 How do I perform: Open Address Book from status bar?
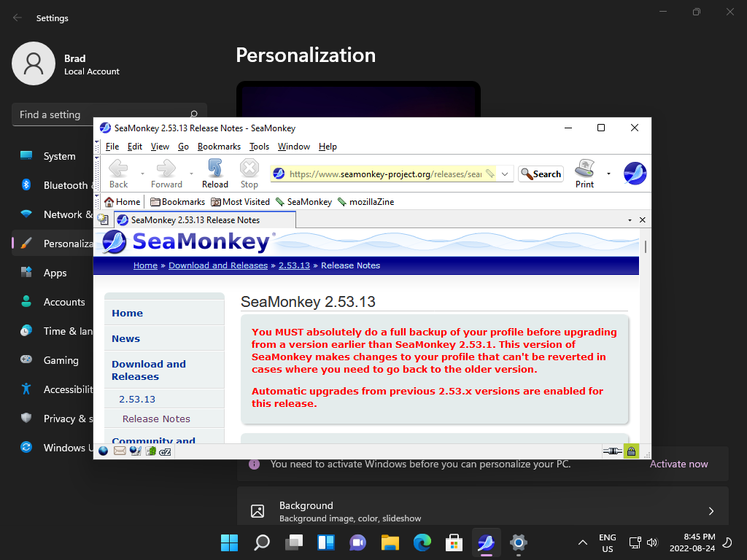pos(150,451)
